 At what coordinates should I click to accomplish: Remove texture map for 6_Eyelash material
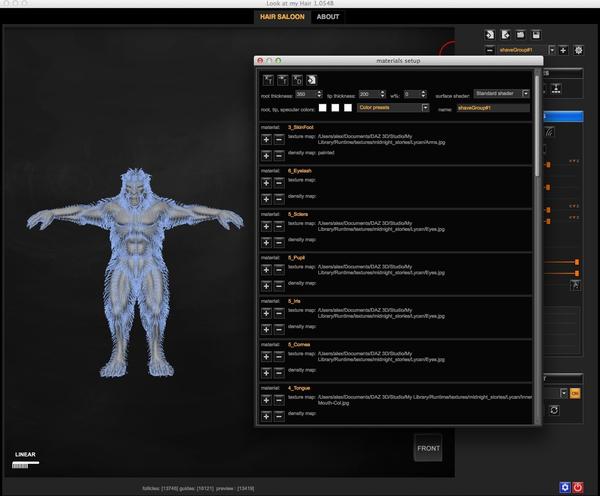click(x=279, y=183)
